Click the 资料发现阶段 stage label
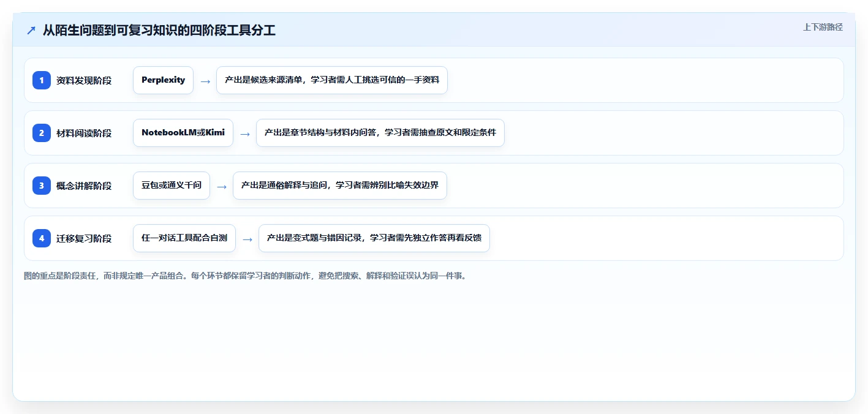This screenshot has width=868, height=414. [x=84, y=80]
